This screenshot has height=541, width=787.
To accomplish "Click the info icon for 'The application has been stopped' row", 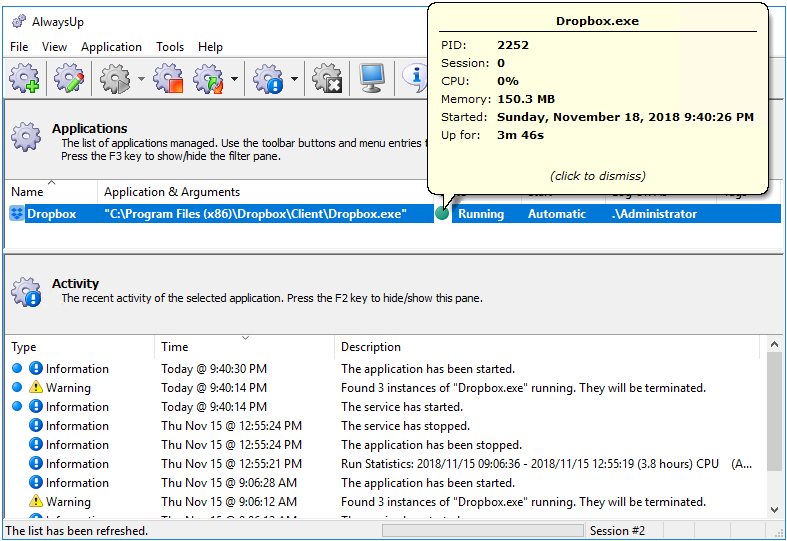I will [x=36, y=444].
